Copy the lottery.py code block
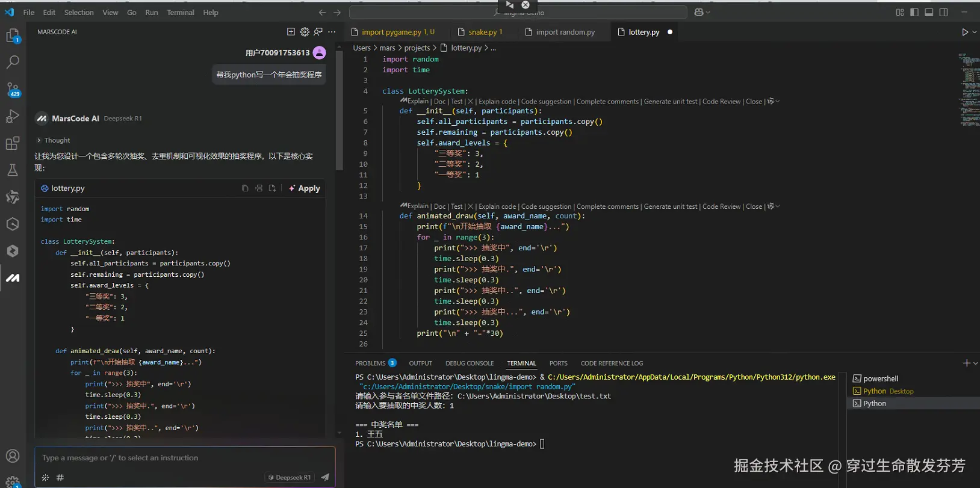 tap(245, 188)
